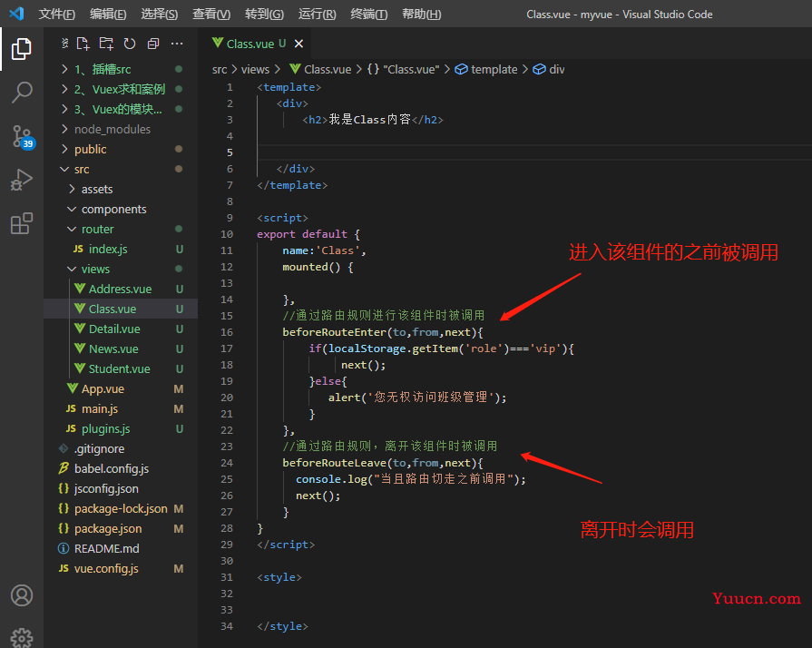Open explorer More Actions ellipsis
This screenshot has height=648, width=812.
tap(177, 44)
